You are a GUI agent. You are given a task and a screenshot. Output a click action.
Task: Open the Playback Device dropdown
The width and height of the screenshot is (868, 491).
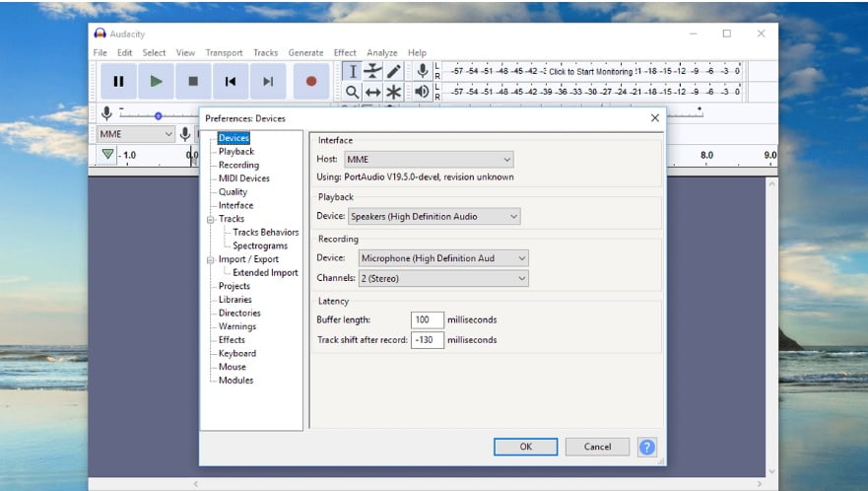(434, 217)
